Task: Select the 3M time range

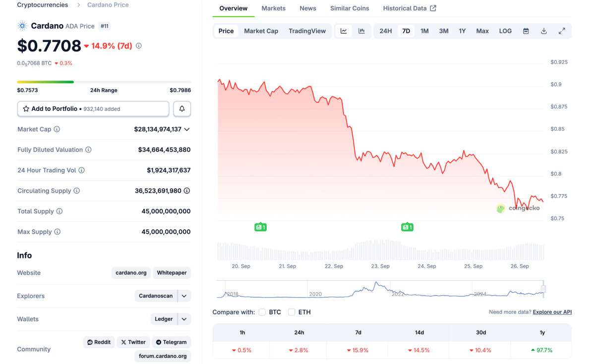Action: click(444, 31)
